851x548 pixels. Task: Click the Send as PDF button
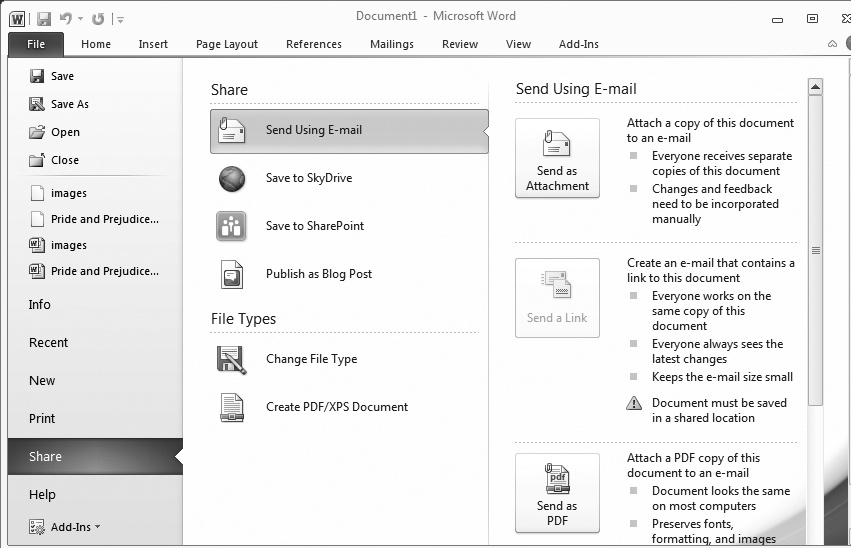pyautogui.click(x=557, y=493)
